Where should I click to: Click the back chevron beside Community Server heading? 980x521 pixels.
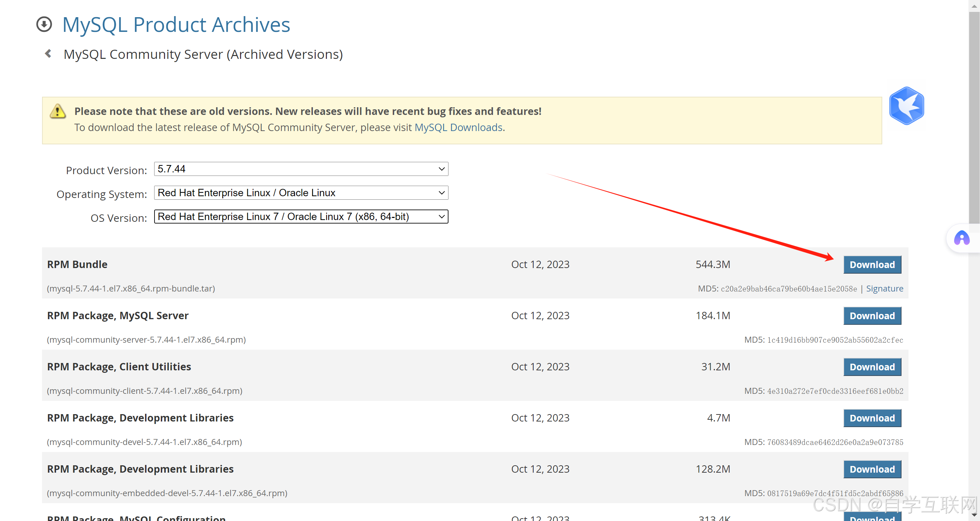(x=48, y=54)
